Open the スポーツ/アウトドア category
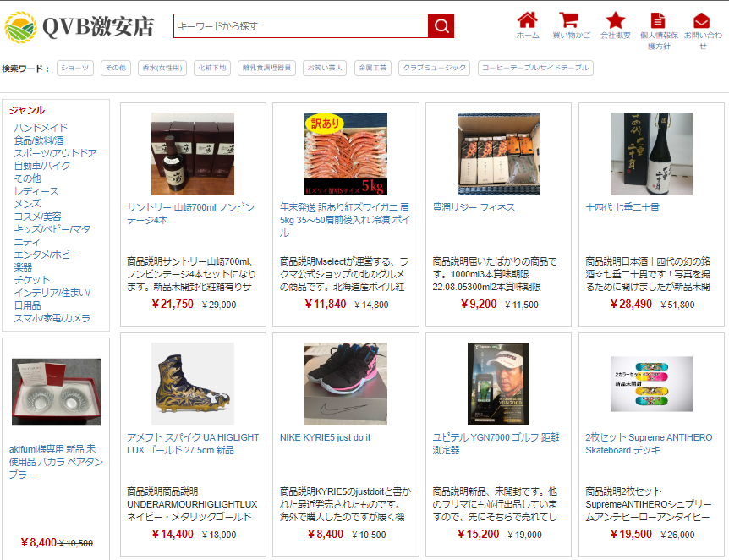 click(55, 153)
